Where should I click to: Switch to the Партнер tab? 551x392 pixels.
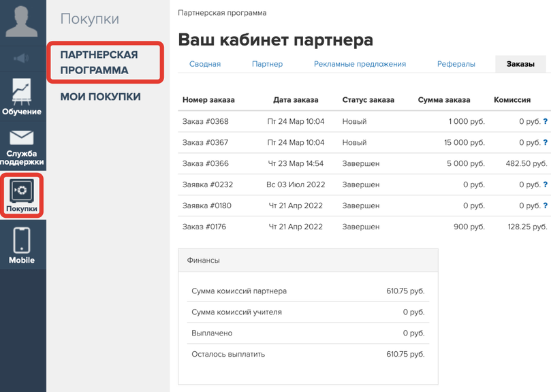(x=267, y=64)
